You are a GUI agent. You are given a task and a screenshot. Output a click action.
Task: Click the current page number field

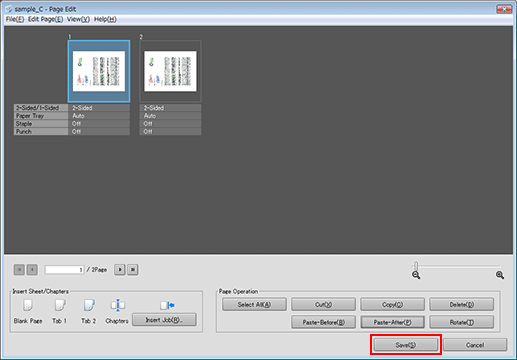point(64,270)
